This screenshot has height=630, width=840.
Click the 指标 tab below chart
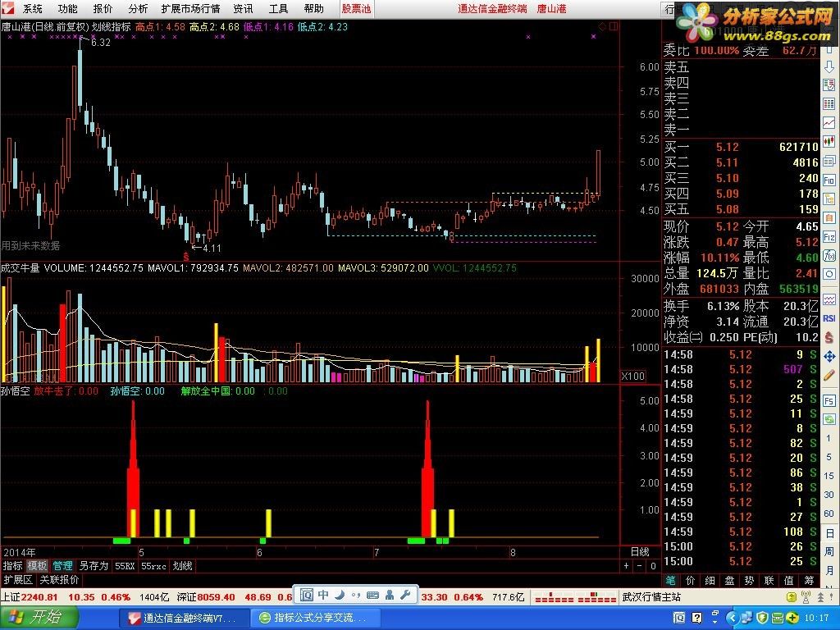coord(12,566)
